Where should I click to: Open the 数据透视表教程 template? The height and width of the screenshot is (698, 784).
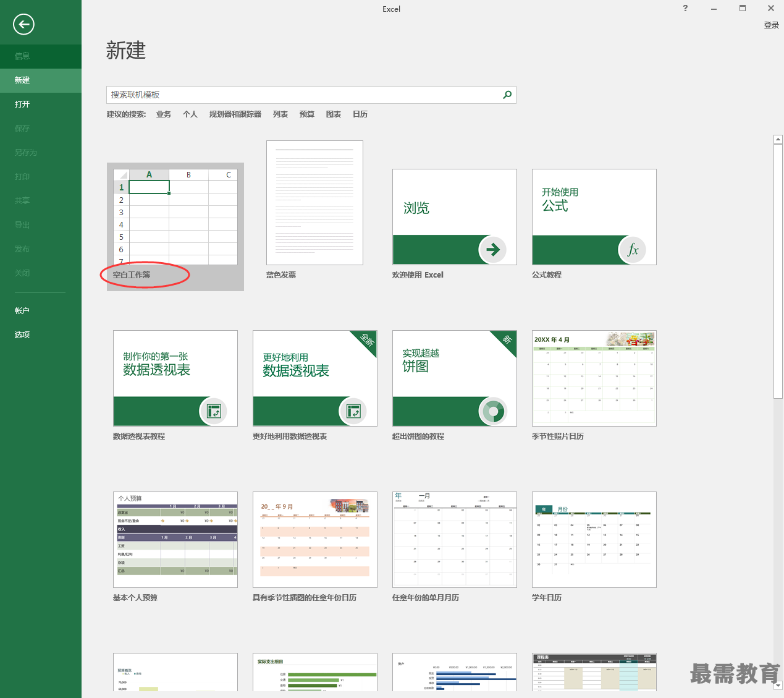pos(175,378)
